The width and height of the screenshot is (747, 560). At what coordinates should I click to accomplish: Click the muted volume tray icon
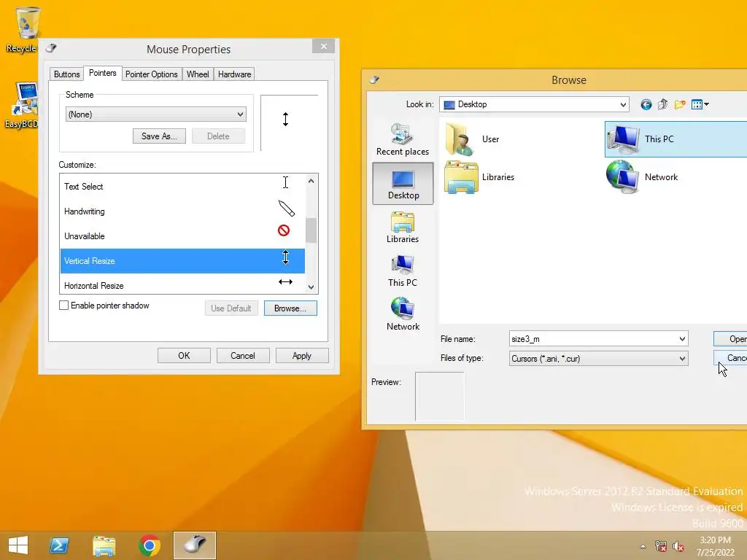678,546
